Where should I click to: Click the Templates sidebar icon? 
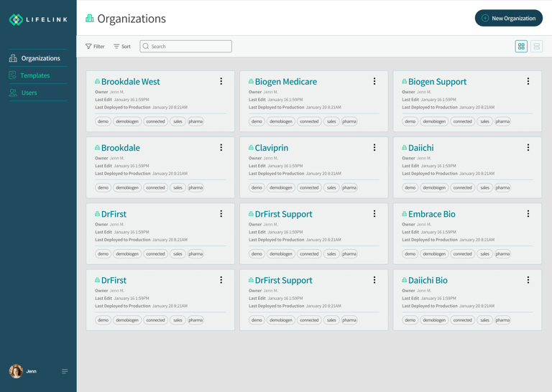[x=13, y=75]
